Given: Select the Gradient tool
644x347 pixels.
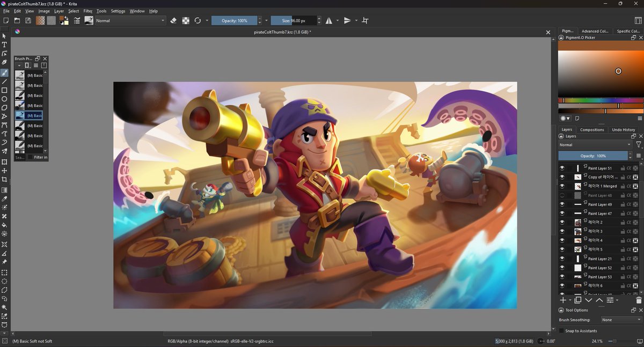Looking at the screenshot, I should 4,190.
